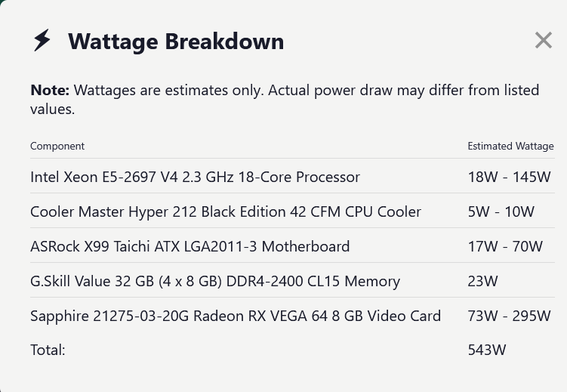Image resolution: width=567 pixels, height=392 pixels.
Task: Click the bold Note label
Action: (50, 90)
